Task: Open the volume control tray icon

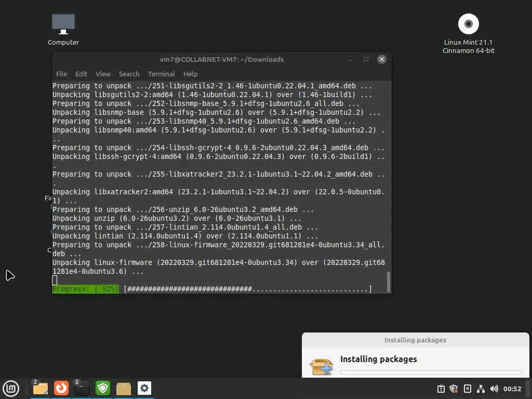Action: point(494,389)
